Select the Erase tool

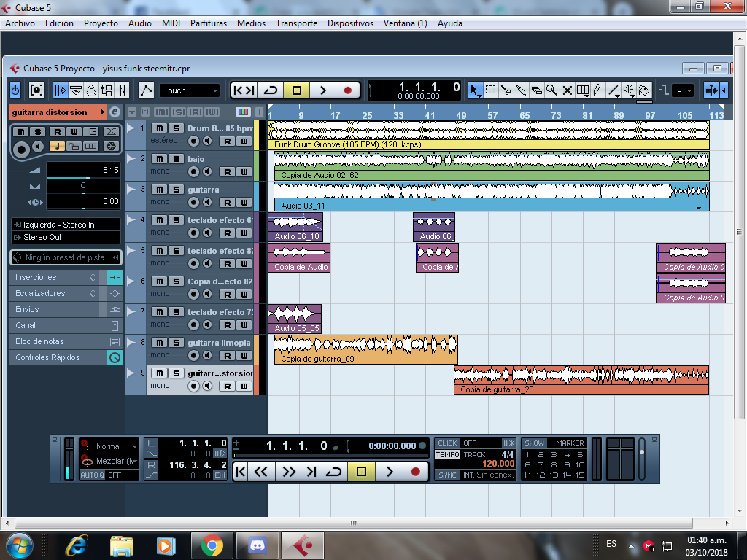coord(536,90)
